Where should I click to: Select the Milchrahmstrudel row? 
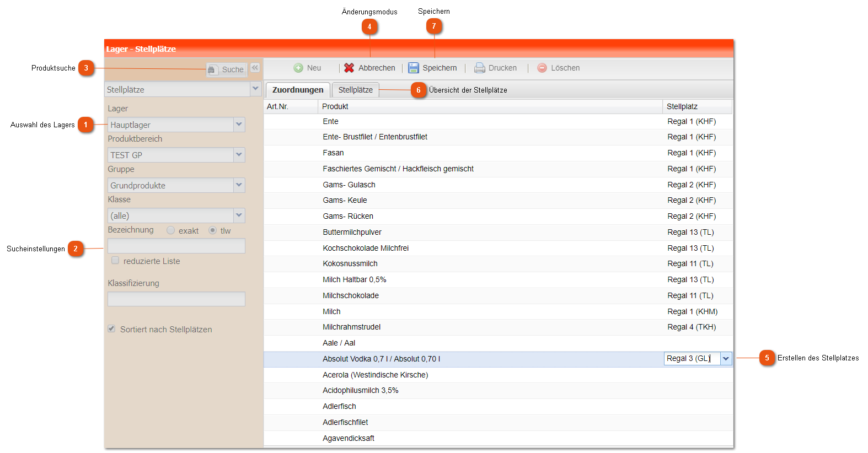point(499,327)
